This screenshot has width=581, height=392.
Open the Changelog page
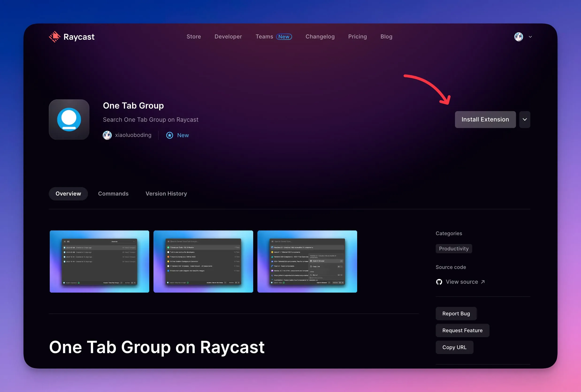point(320,37)
